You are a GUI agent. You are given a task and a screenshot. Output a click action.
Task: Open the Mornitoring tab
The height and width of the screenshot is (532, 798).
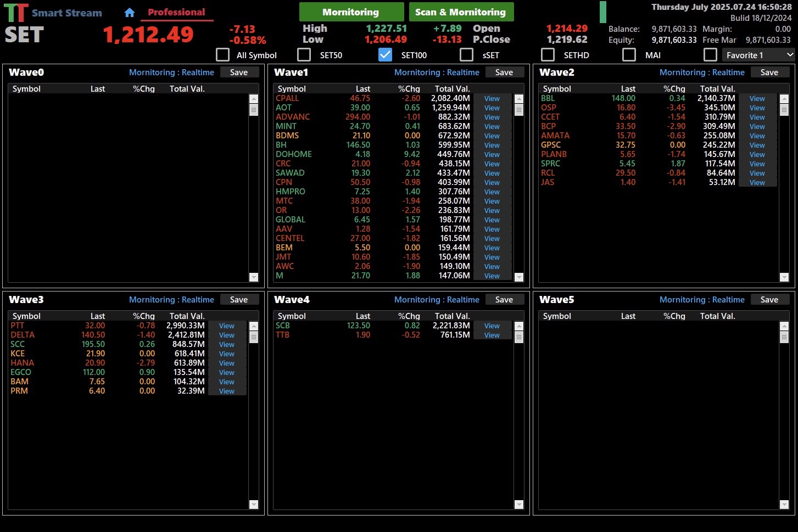click(351, 12)
